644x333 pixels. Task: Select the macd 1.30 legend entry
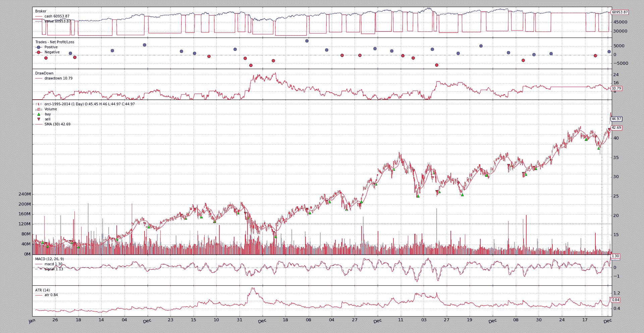pyautogui.click(x=49, y=264)
